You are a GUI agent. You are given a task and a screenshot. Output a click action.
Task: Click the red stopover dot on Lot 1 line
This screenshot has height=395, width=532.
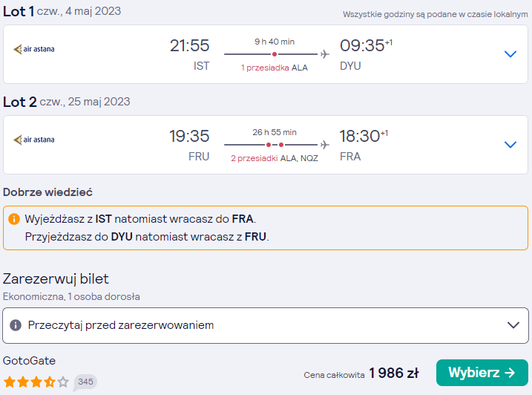click(x=275, y=54)
